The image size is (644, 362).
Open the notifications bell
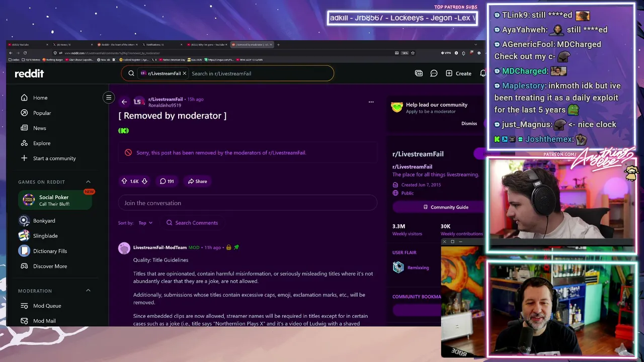[x=482, y=73]
